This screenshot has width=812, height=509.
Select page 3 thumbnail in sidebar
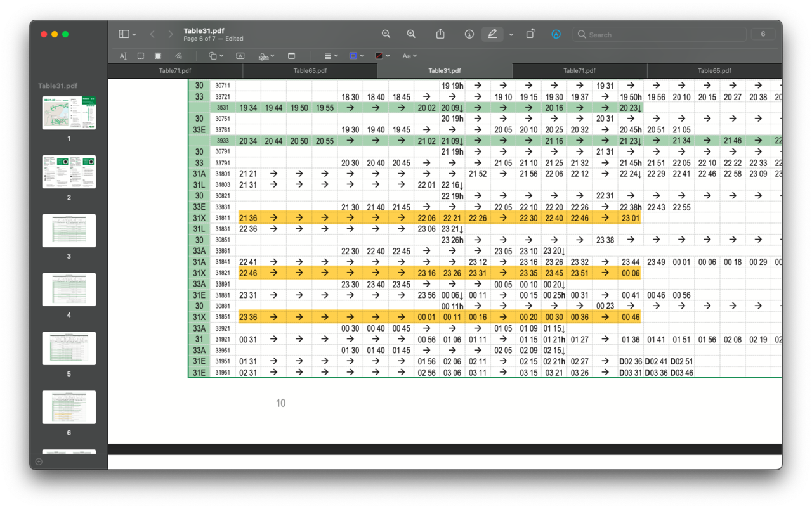[x=69, y=231]
